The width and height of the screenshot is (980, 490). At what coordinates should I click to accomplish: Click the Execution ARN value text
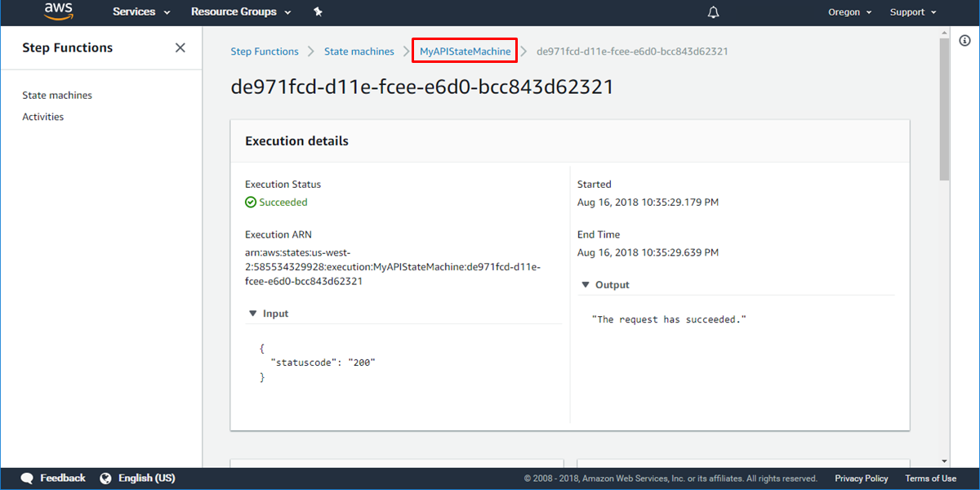pyautogui.click(x=393, y=267)
